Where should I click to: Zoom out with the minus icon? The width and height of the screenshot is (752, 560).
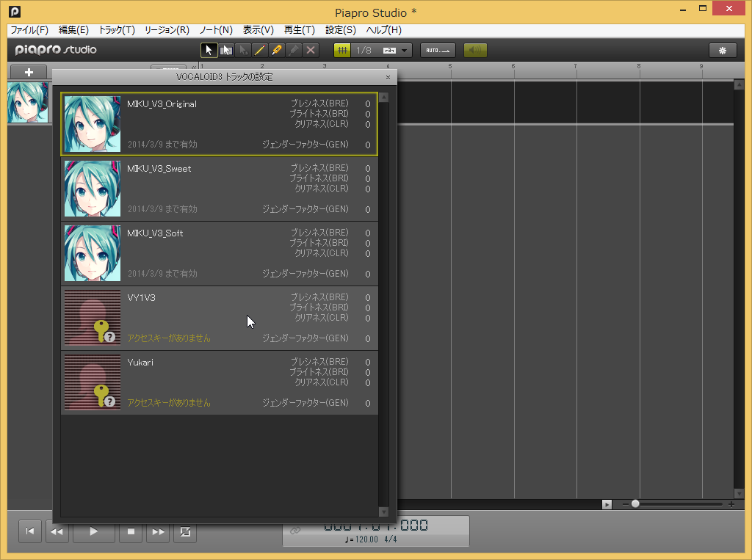[x=626, y=504]
